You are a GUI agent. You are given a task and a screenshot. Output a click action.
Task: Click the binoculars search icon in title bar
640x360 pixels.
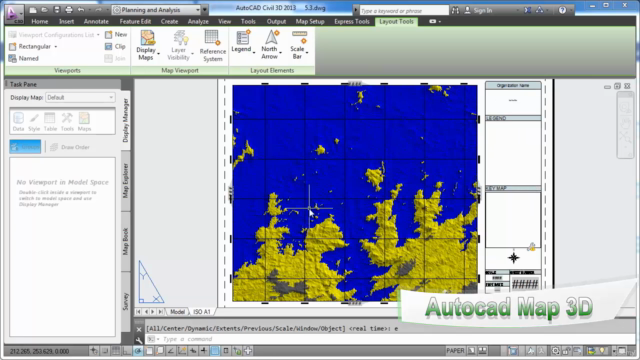455,10
